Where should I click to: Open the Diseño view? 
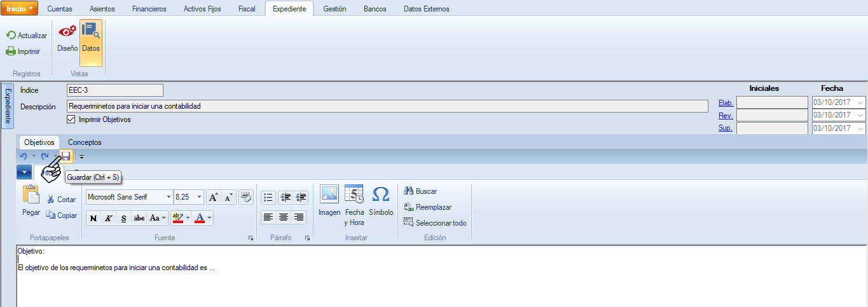point(67,38)
